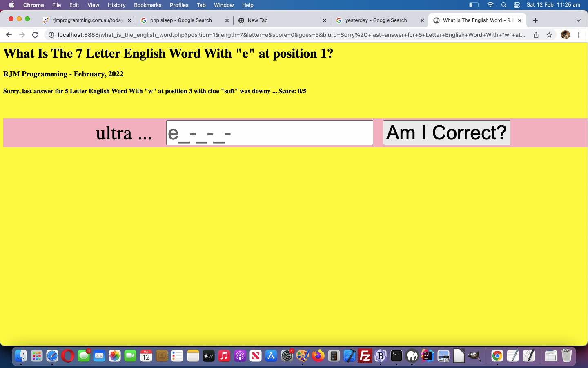
Task: Click the profile avatar in the toolbar
Action: pyautogui.click(x=565, y=35)
